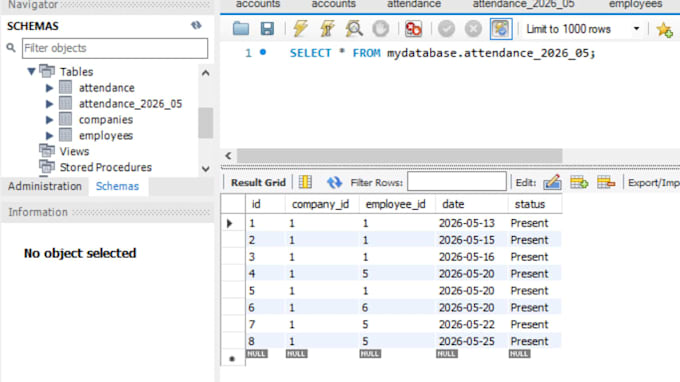Screen dimensions: 680x382
Task: Sort by the employee_id column header
Action: pyautogui.click(x=397, y=204)
